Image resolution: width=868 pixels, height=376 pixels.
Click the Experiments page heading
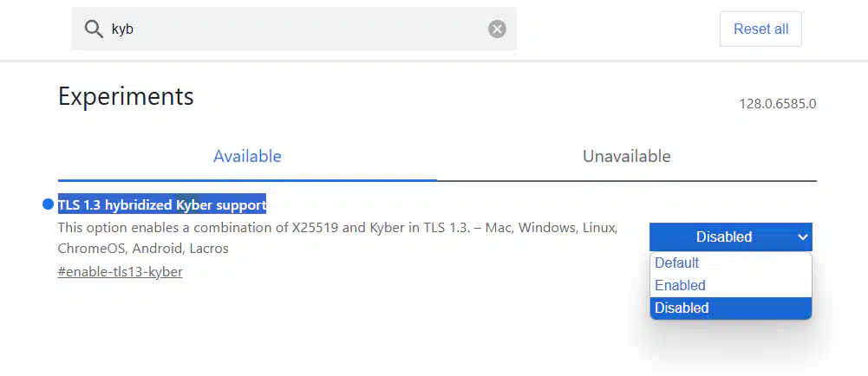point(126,96)
